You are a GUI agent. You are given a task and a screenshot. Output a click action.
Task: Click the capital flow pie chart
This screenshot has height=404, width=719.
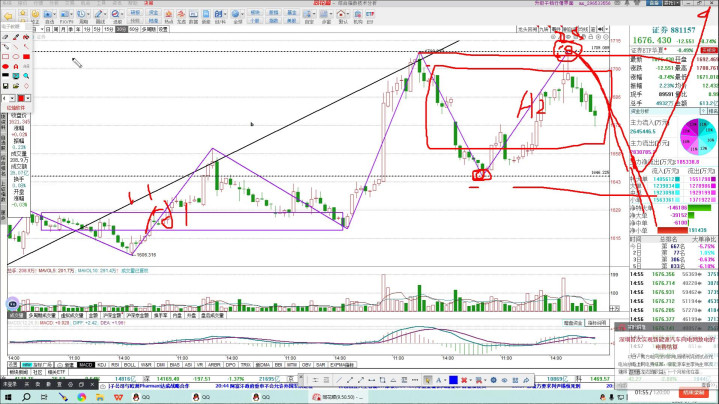pos(697,137)
